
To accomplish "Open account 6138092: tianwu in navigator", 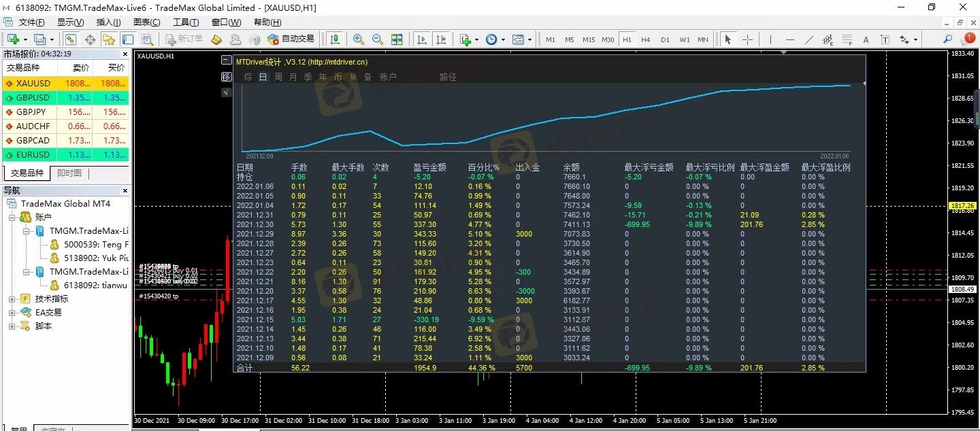I will [x=95, y=286].
